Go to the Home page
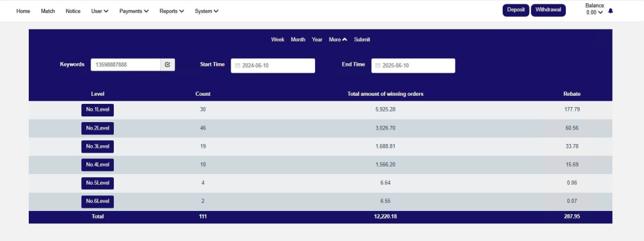This screenshot has width=644, height=241. point(23,11)
